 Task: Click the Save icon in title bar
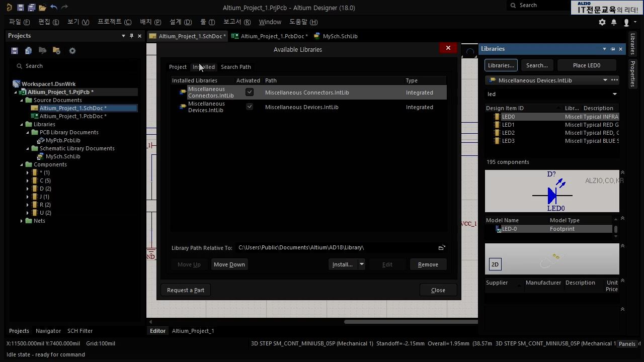click(x=20, y=8)
